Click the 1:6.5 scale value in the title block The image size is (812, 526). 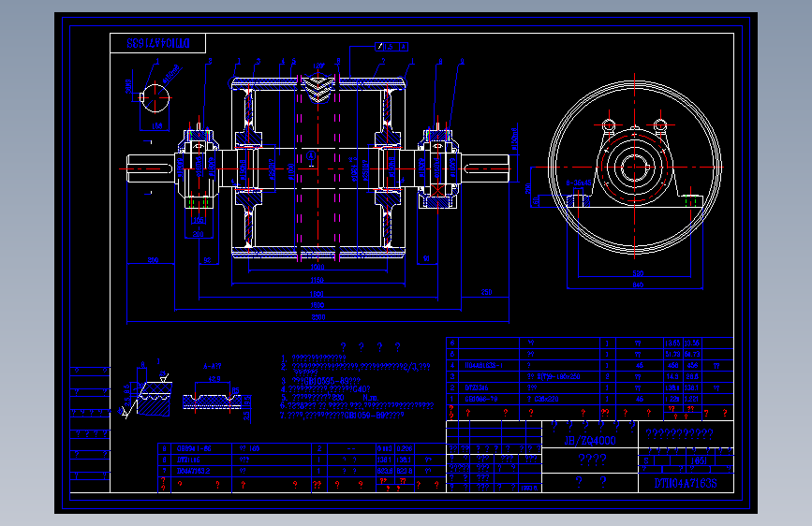click(699, 460)
